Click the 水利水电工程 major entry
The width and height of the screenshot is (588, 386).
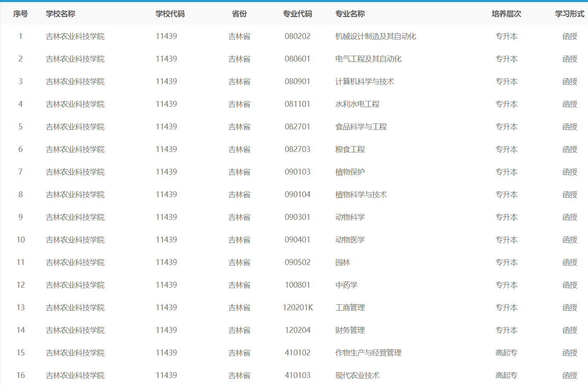357,104
